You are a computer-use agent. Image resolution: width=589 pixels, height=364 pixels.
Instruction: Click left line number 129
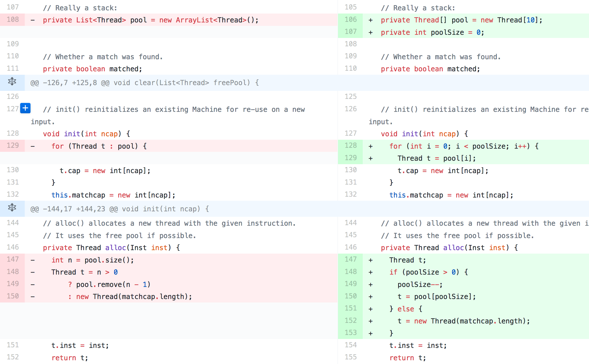click(13, 145)
